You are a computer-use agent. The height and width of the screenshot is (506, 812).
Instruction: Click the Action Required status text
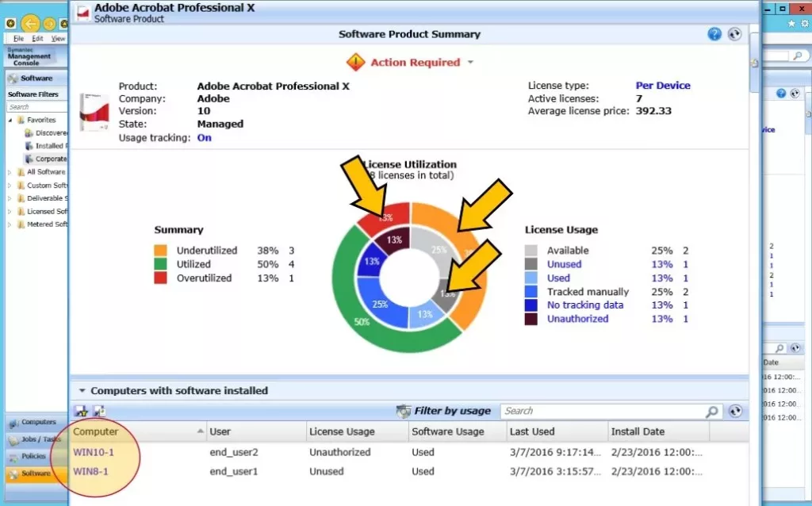tap(415, 62)
